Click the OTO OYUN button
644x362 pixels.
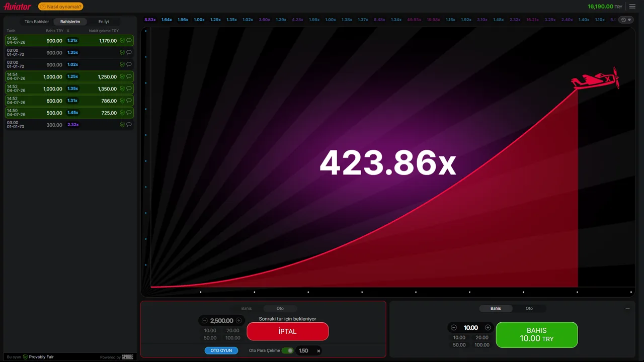pos(221,350)
